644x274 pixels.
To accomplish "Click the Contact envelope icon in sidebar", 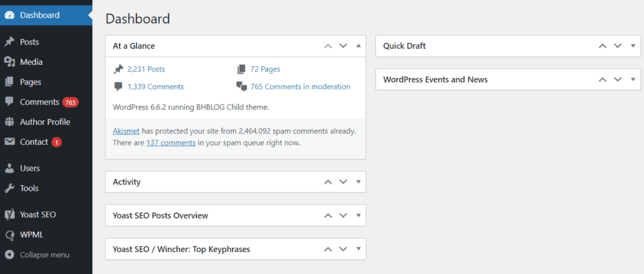I will 9,142.
